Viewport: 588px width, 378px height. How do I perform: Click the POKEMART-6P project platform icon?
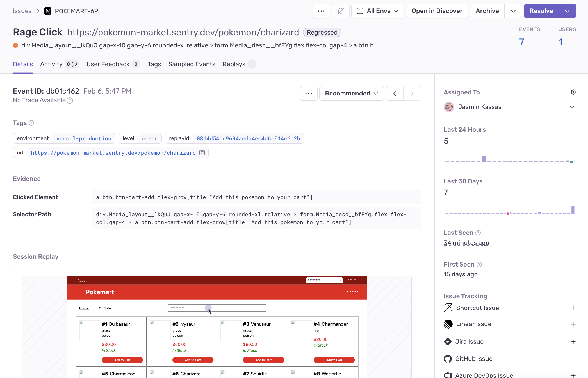48,11
